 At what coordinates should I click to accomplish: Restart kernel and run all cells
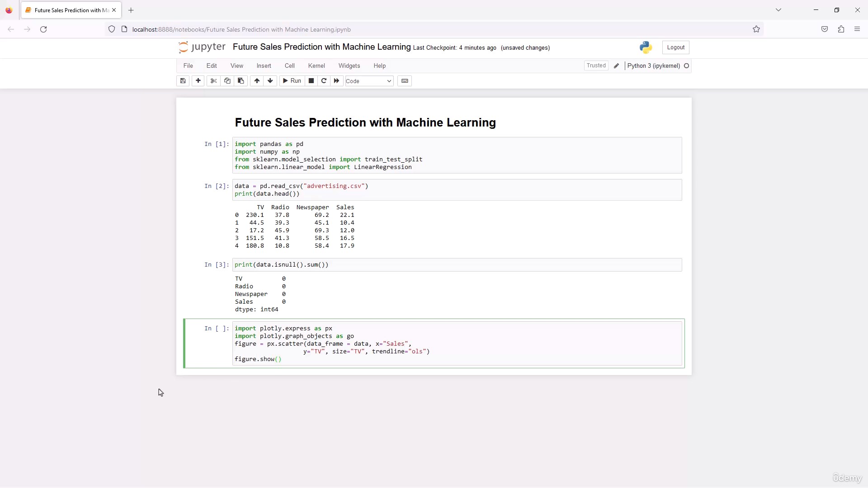point(336,81)
